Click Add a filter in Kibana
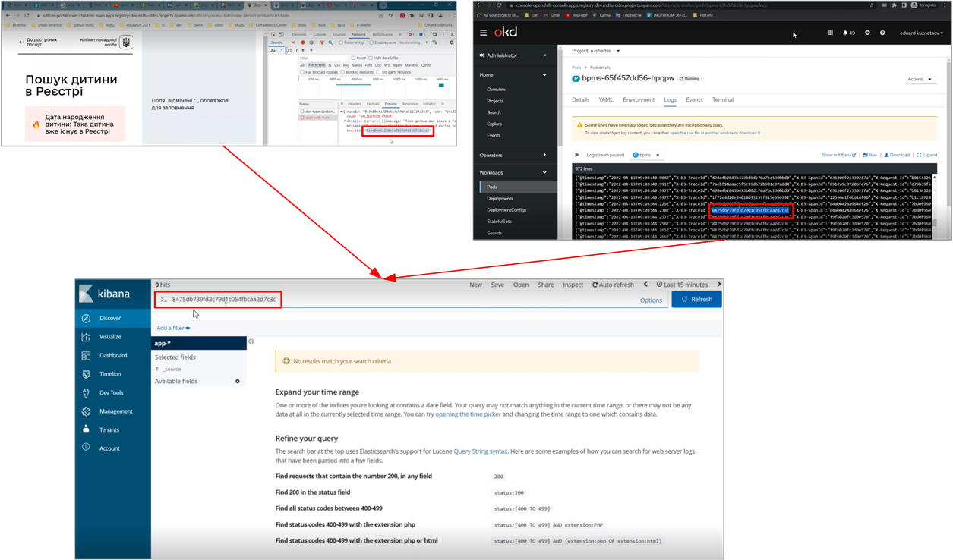953x560 pixels. 173,328
